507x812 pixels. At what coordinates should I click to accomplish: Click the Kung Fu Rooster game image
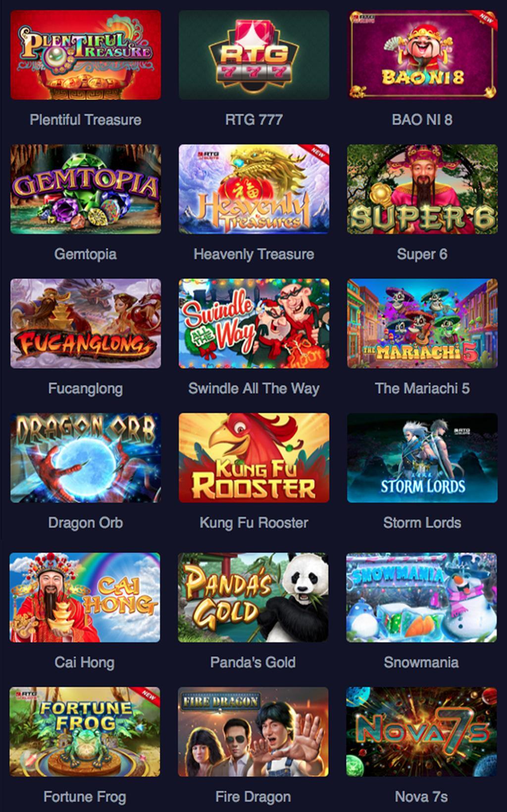[x=254, y=458]
